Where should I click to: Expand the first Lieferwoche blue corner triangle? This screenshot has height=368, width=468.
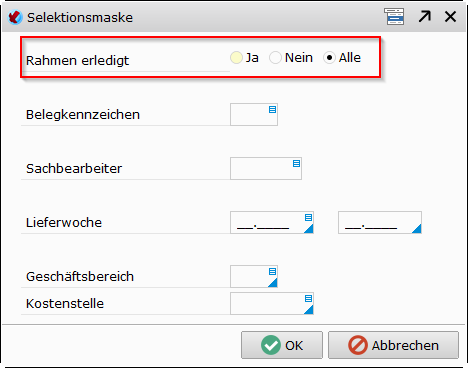(x=309, y=229)
